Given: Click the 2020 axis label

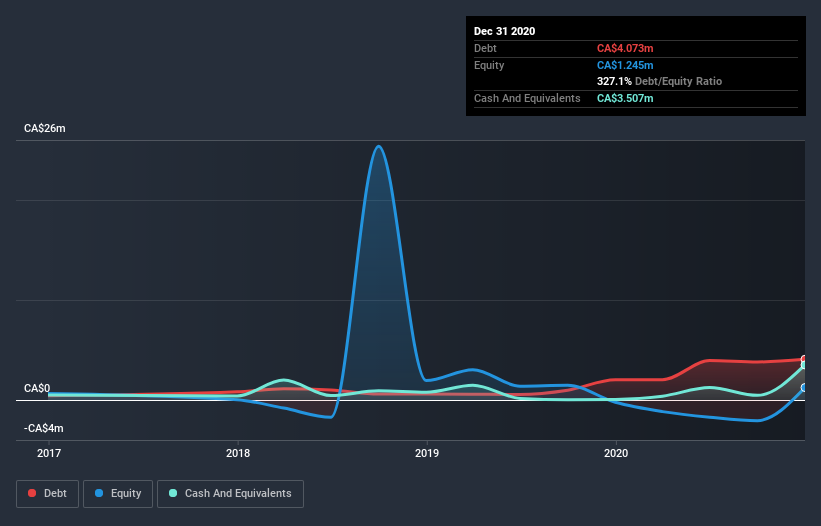Looking at the screenshot, I should (x=616, y=453).
